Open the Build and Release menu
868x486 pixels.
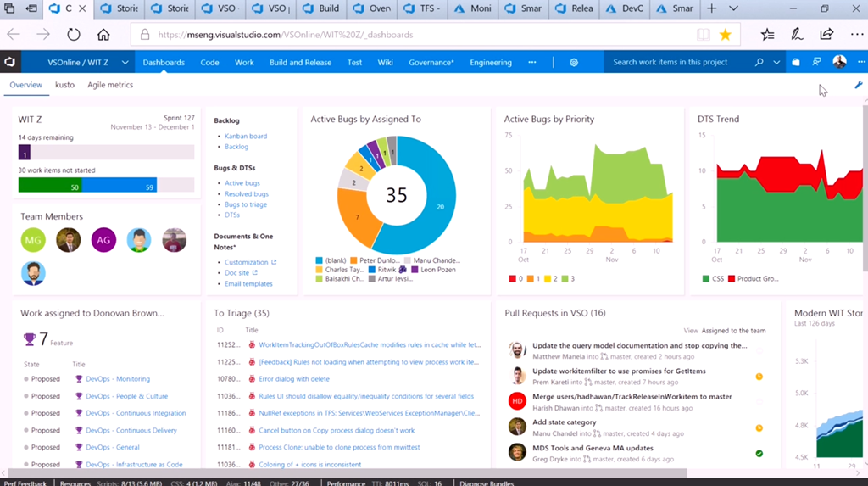[300, 62]
